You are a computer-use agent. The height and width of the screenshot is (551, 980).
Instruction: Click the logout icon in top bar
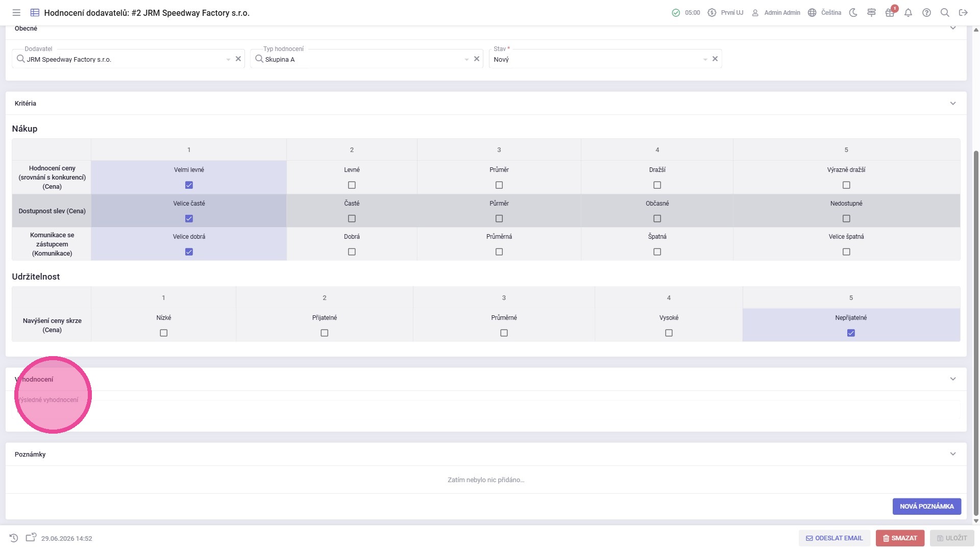coord(963,13)
